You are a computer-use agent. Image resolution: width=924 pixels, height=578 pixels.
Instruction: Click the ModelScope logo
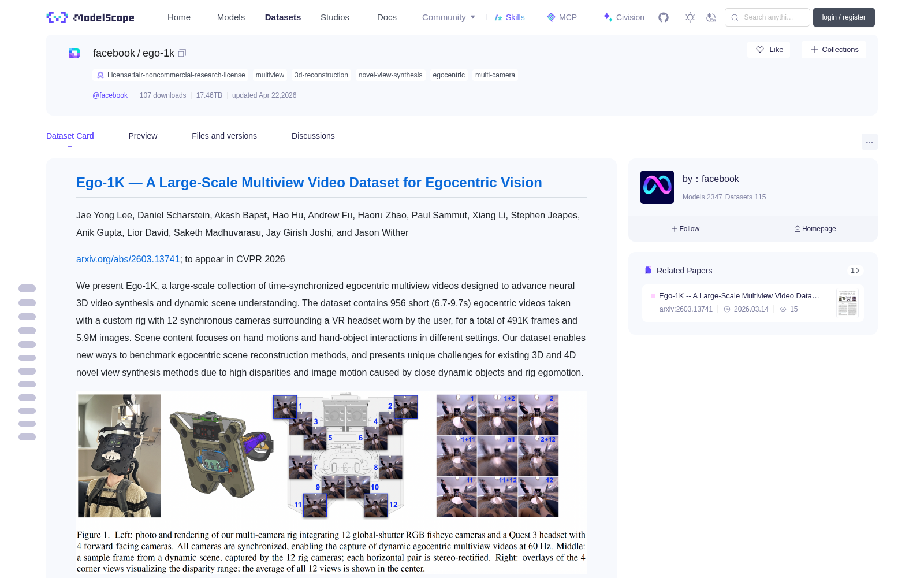[x=90, y=17]
